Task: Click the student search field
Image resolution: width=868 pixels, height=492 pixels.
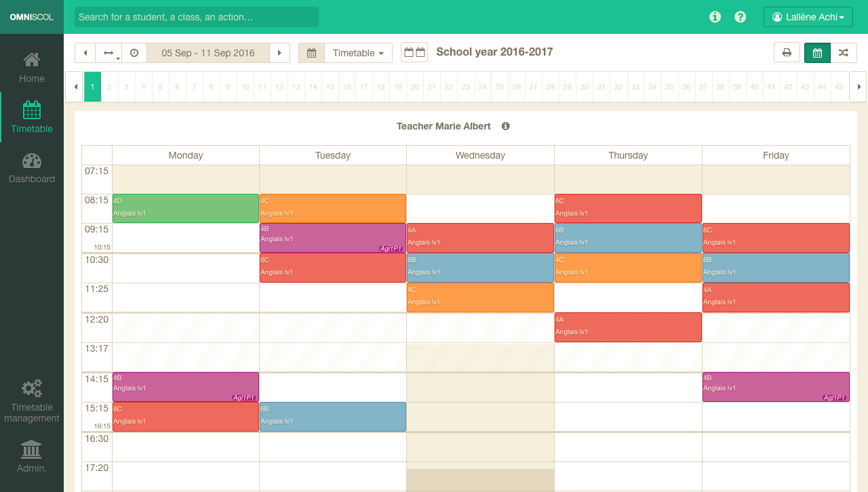Action: pos(197,17)
